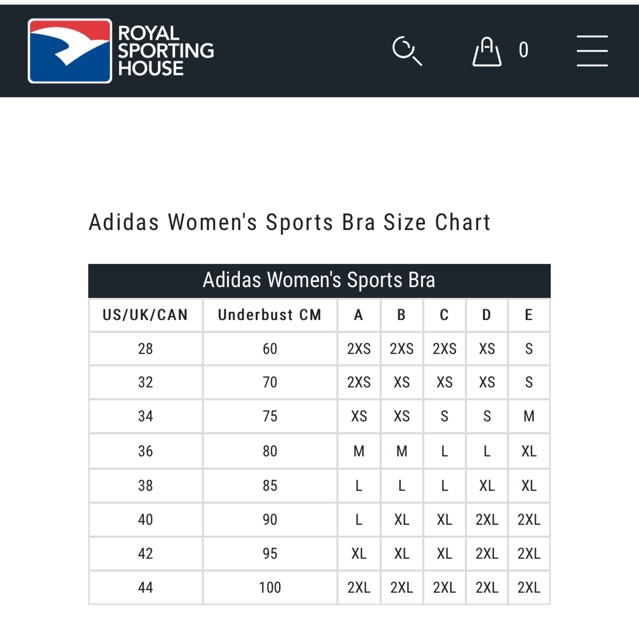Click the cup A column header
This screenshot has width=639, height=640.
point(359,315)
